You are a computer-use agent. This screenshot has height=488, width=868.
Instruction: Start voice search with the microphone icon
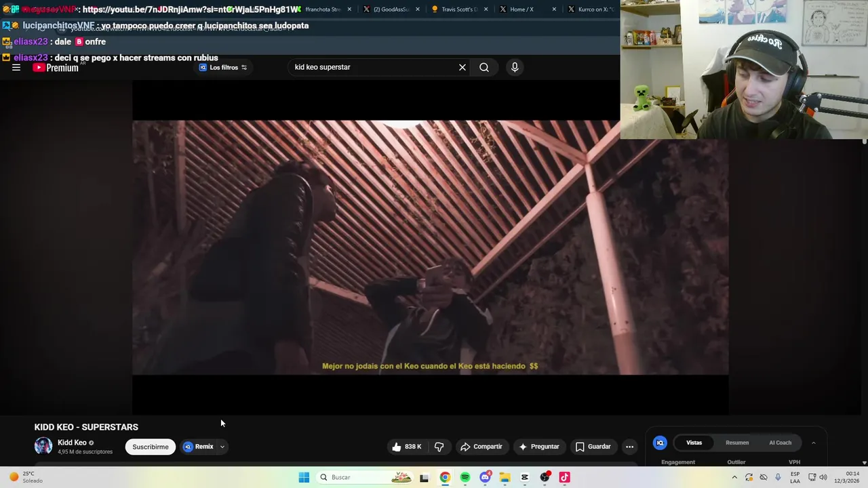coord(515,67)
